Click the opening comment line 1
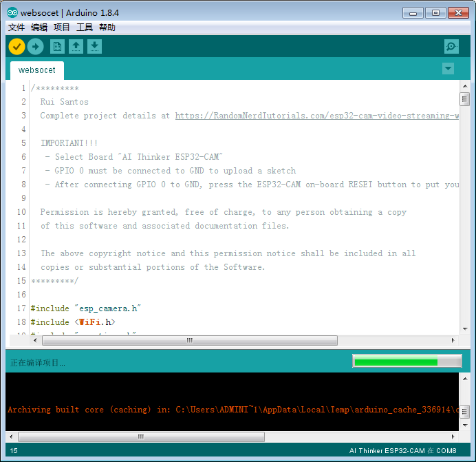Viewport: 476px width, 462px height. pos(54,88)
